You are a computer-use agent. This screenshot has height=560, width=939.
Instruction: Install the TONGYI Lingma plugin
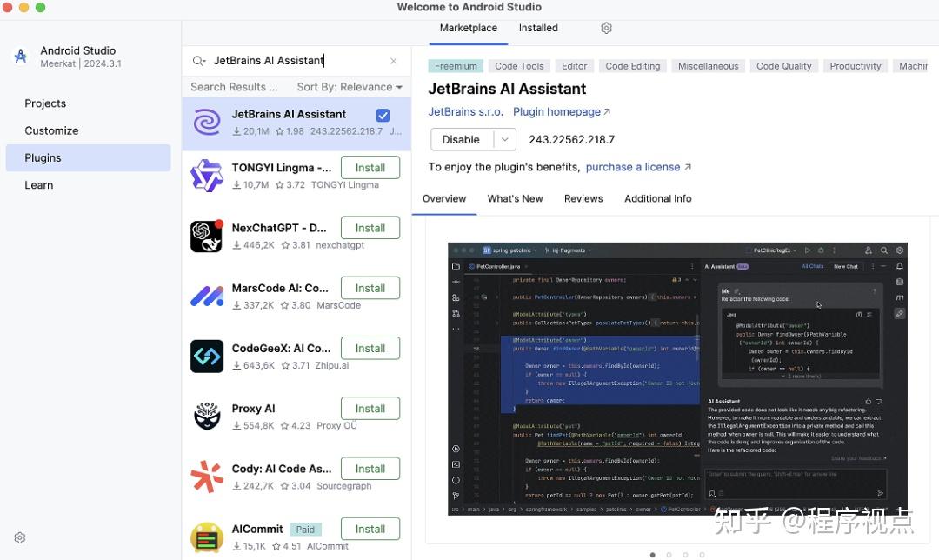coord(370,167)
